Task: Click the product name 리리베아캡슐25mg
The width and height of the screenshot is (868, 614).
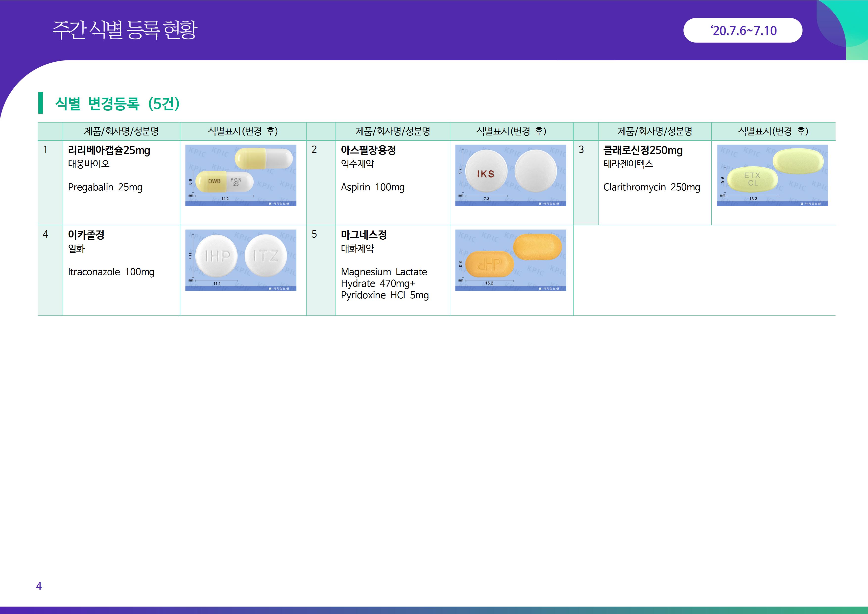Action: 109,150
